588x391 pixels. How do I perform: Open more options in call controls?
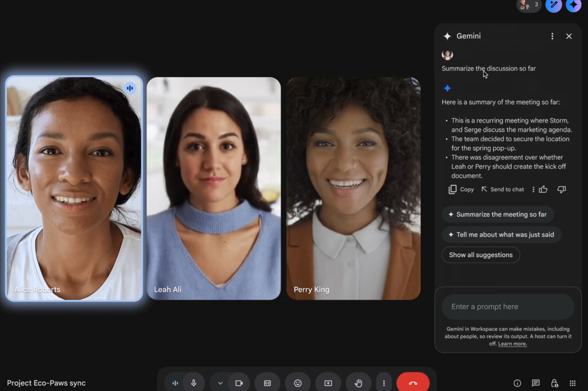[384, 383]
